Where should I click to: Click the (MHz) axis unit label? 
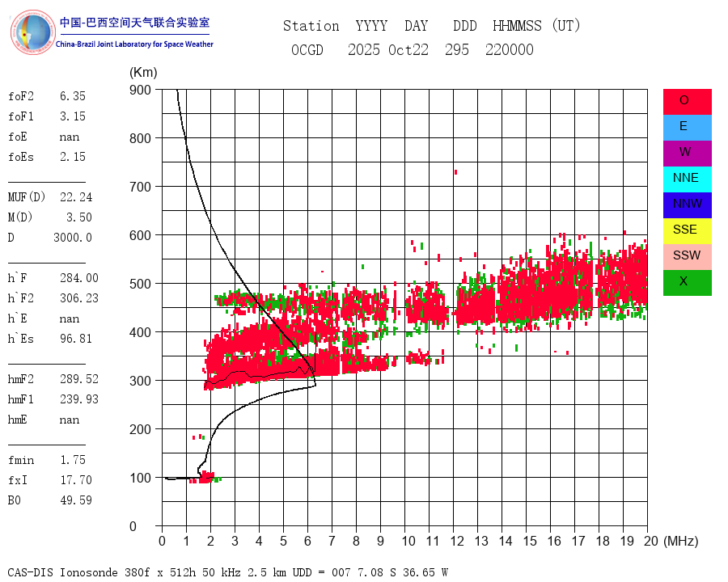pyautogui.click(x=681, y=541)
